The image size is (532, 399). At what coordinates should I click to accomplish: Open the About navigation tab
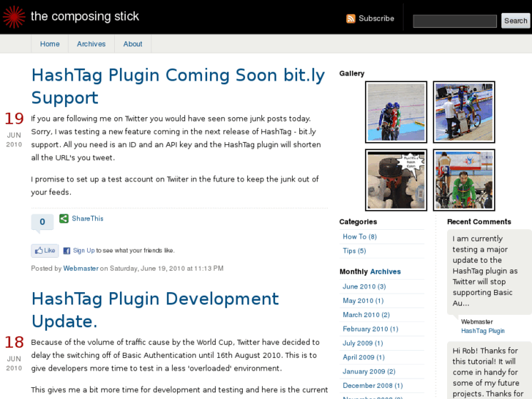tap(132, 44)
